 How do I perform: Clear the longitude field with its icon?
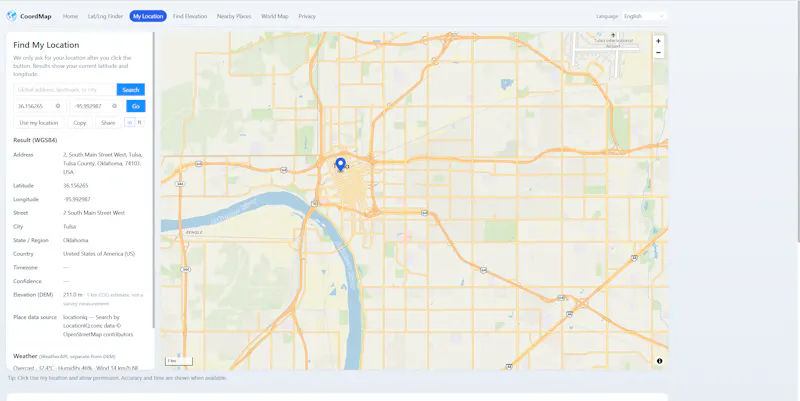pos(114,106)
